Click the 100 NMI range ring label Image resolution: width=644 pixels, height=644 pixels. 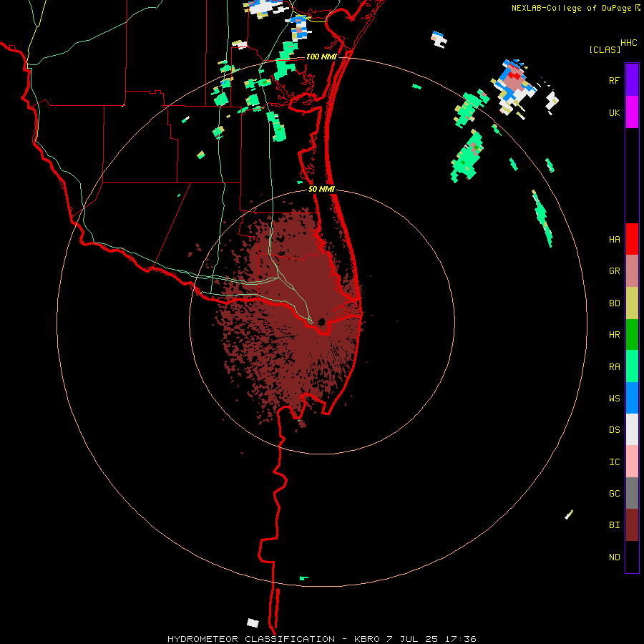(321, 57)
